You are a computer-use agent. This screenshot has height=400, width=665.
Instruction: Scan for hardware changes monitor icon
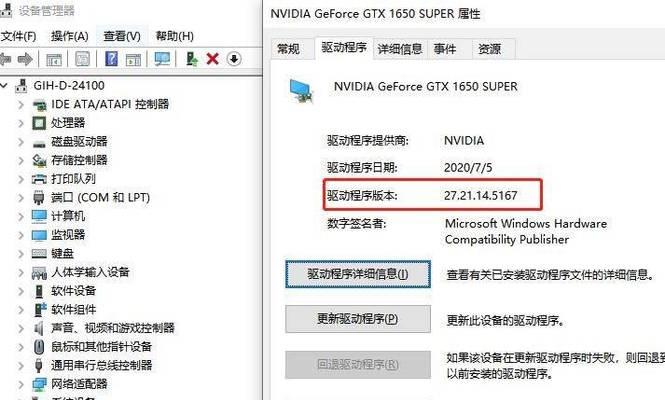tap(162, 59)
